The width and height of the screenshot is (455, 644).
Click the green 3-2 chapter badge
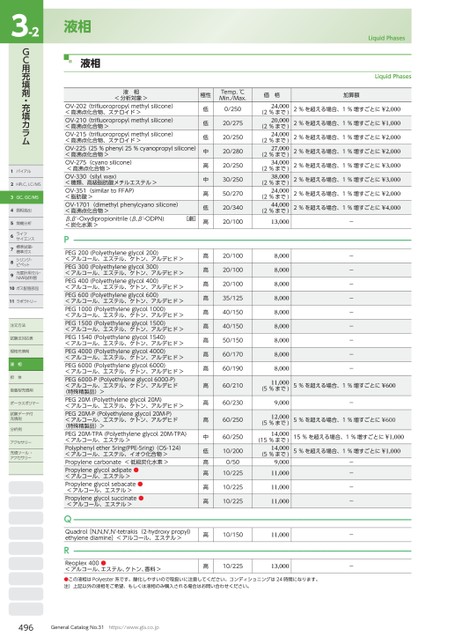(22, 21)
